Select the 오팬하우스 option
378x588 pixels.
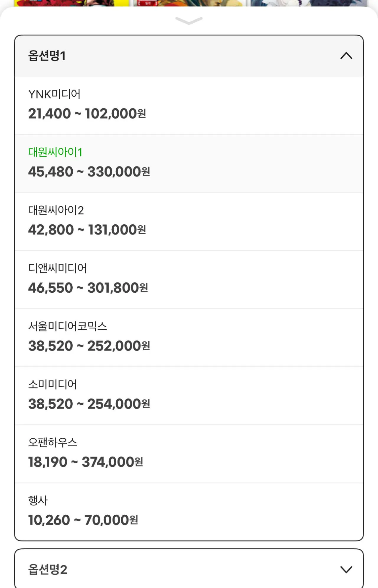click(x=53, y=442)
